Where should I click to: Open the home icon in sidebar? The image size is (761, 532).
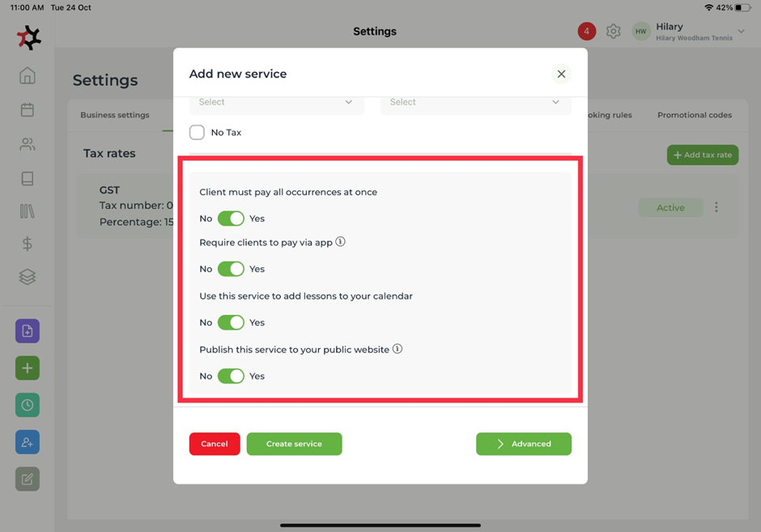28,76
